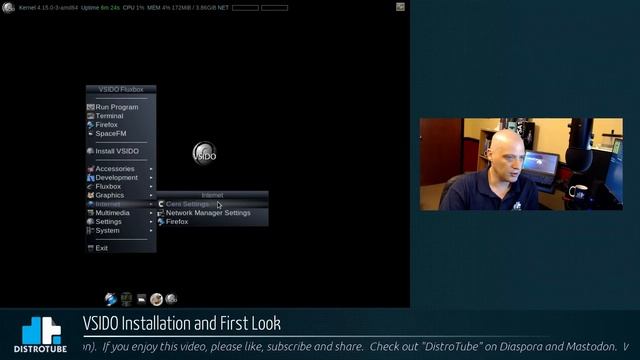The height and width of the screenshot is (360, 640).
Task: Click the Firefox label in the Internet submenu
Action: 177,222
